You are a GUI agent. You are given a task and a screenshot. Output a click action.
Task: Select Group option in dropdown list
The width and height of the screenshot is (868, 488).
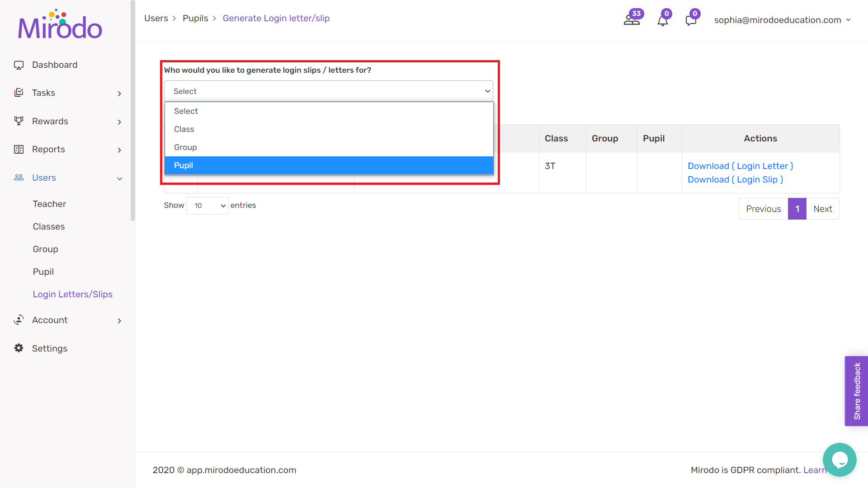[329, 147]
